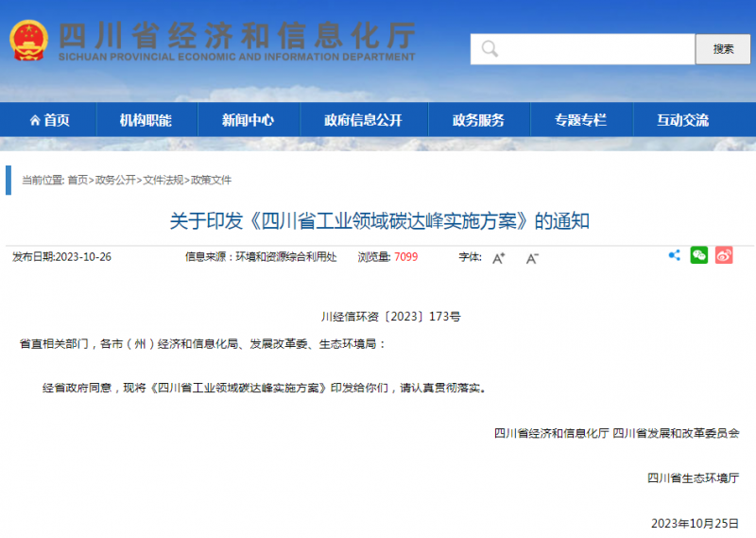Open the 首页 home menu
Viewport: 756px width, 538px height.
tap(50, 120)
